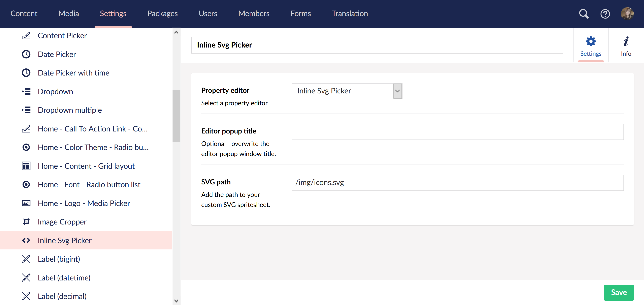
Task: Select Date Picker with time data type
Action: point(73,73)
